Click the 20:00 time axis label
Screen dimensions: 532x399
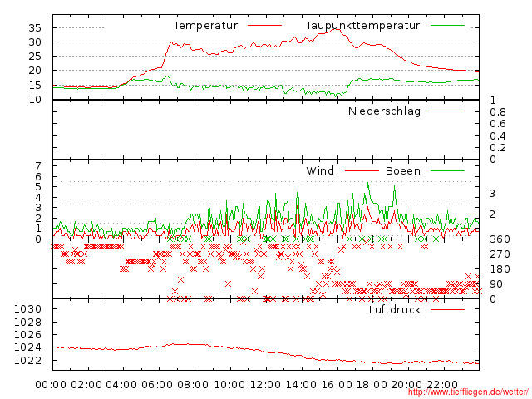[406, 385]
